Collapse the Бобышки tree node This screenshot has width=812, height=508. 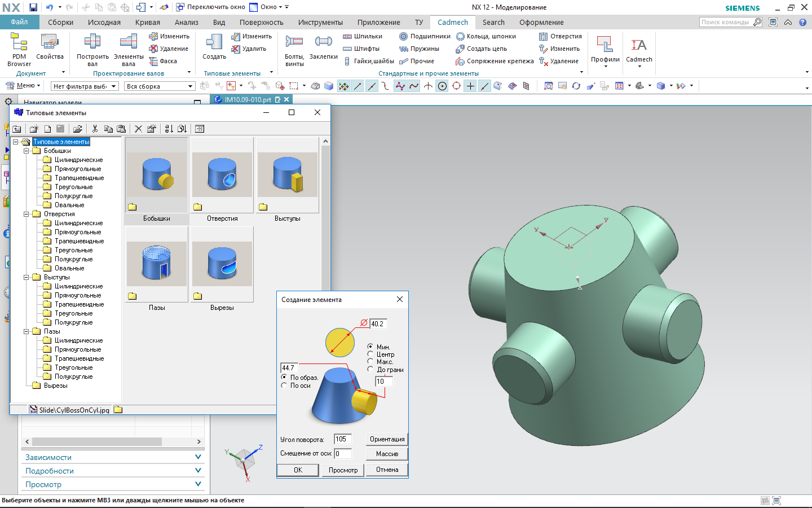pyautogui.click(x=27, y=151)
